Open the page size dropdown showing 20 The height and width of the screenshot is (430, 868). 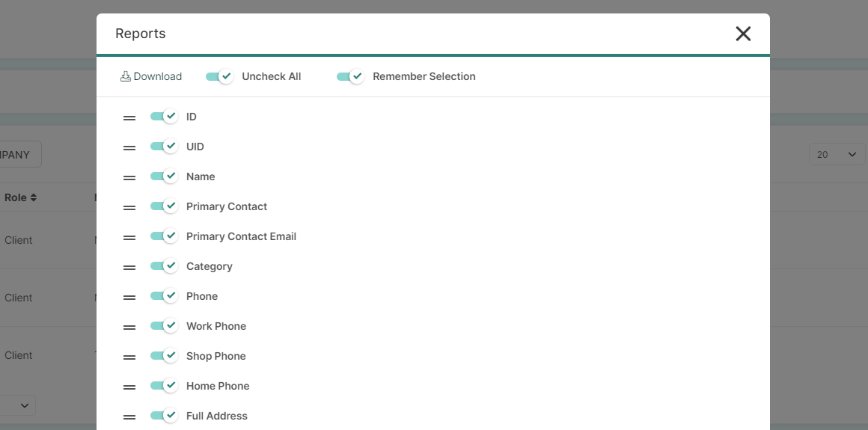point(837,154)
